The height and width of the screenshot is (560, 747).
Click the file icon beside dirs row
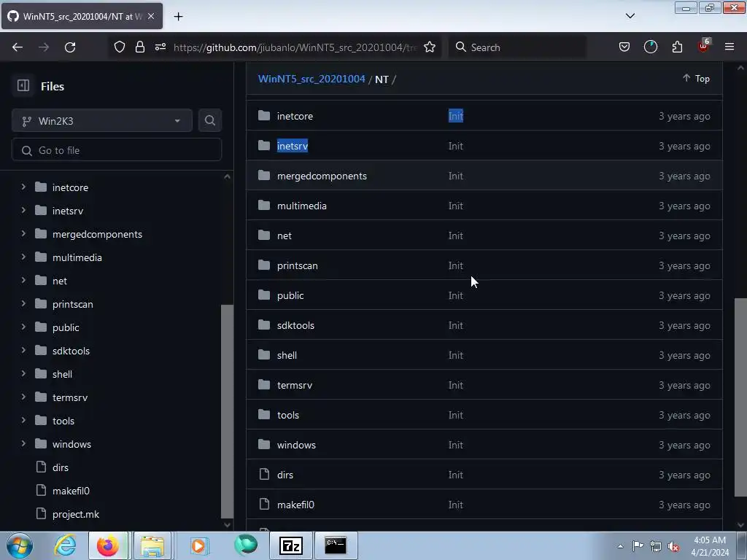pos(264,474)
